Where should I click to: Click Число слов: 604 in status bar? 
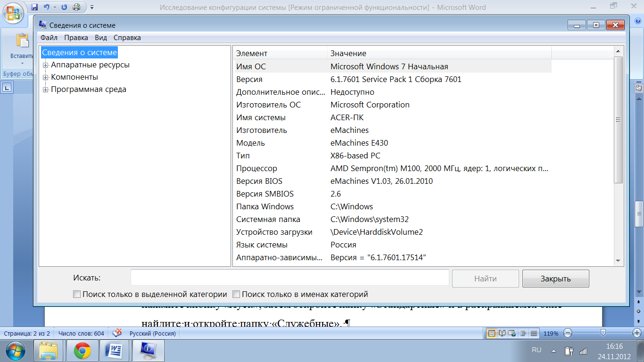(x=81, y=333)
